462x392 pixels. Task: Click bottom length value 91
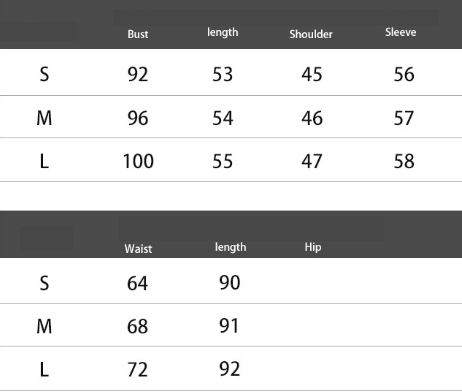(x=229, y=326)
